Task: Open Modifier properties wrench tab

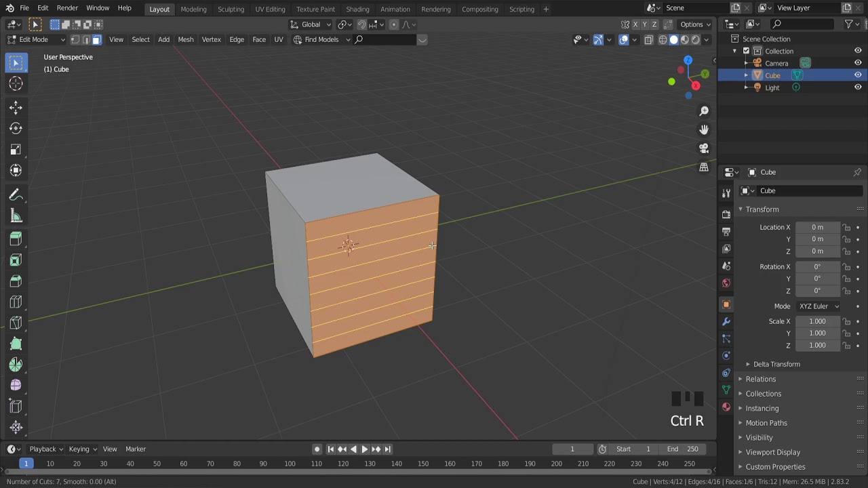Action: click(726, 321)
